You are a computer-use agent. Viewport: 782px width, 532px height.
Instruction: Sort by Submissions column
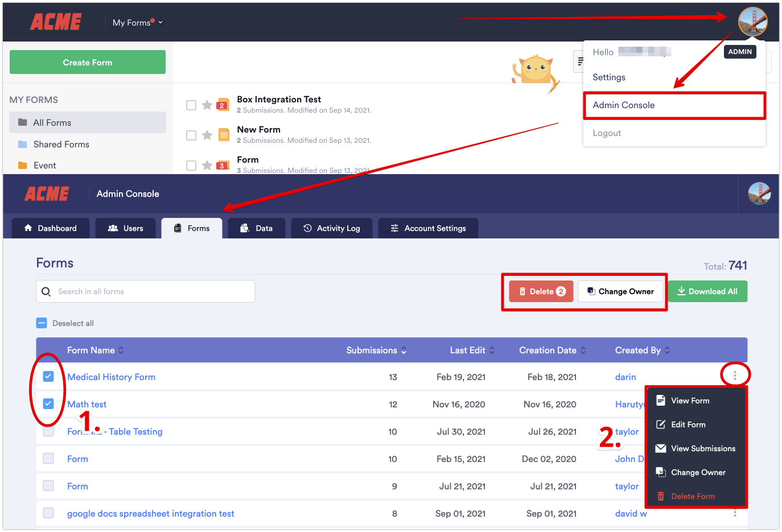376,350
